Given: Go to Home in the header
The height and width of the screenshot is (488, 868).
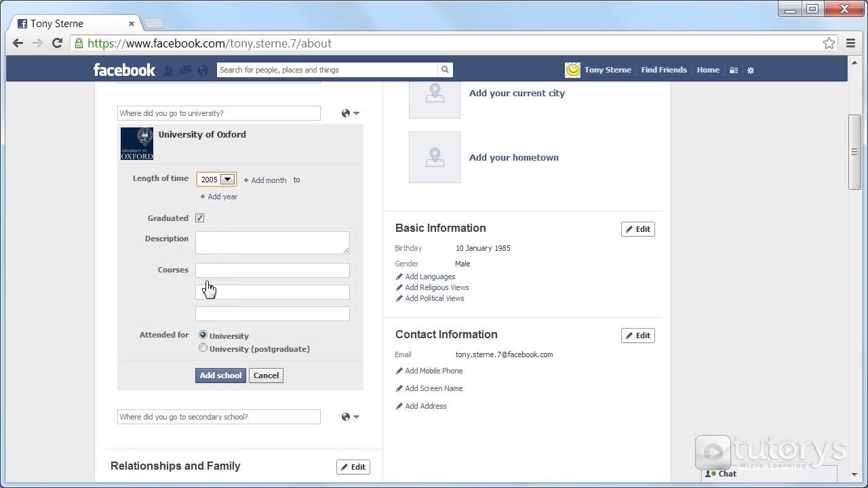Looking at the screenshot, I should (x=708, y=70).
